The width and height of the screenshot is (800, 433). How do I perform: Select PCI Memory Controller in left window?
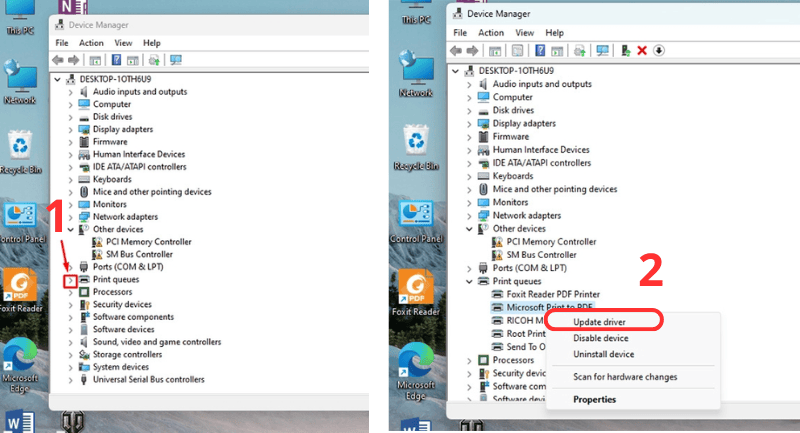148,242
